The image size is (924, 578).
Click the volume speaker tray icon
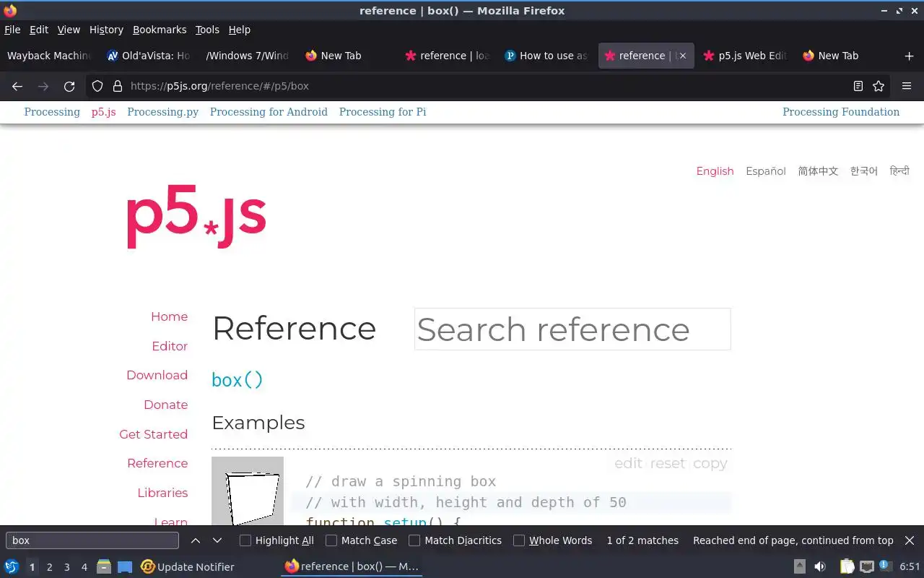click(820, 566)
